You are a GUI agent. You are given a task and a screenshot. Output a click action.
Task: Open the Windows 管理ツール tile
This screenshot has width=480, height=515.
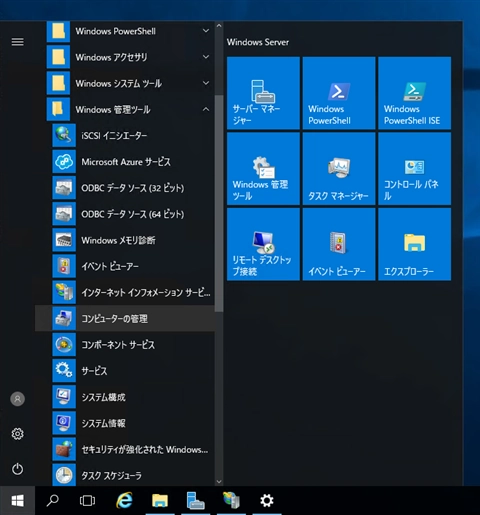point(263,169)
